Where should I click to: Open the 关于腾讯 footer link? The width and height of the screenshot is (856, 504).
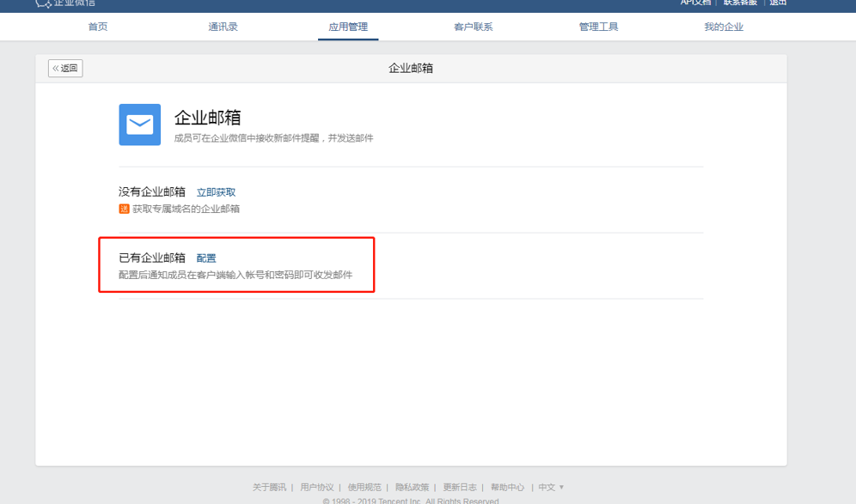click(269, 487)
